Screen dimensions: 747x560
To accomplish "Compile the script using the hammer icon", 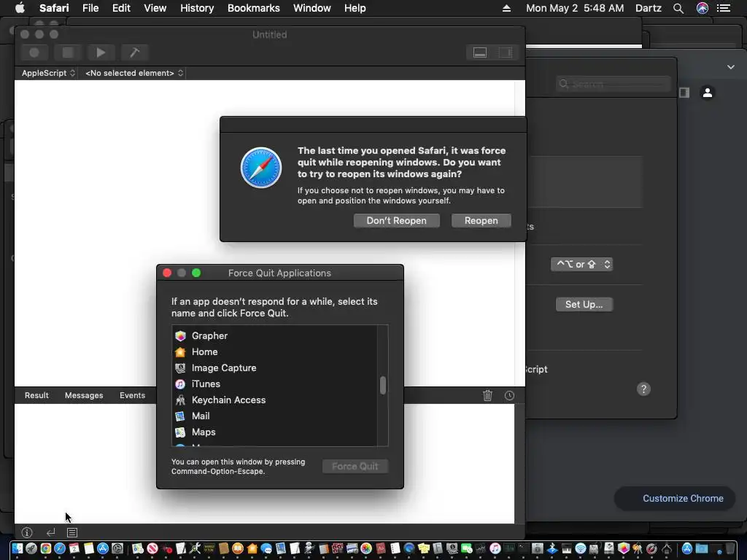I will click(134, 52).
